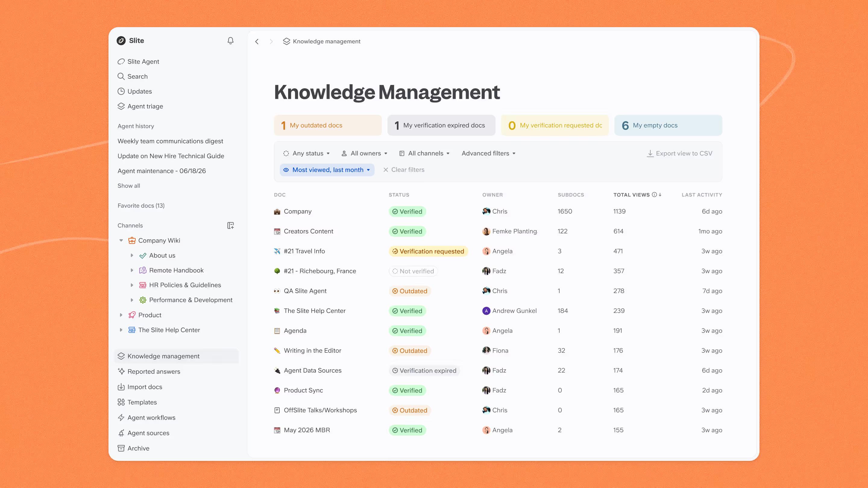Screen dimensions: 868x488
Task: Click the create channel icon beside Channels
Action: (x=231, y=226)
